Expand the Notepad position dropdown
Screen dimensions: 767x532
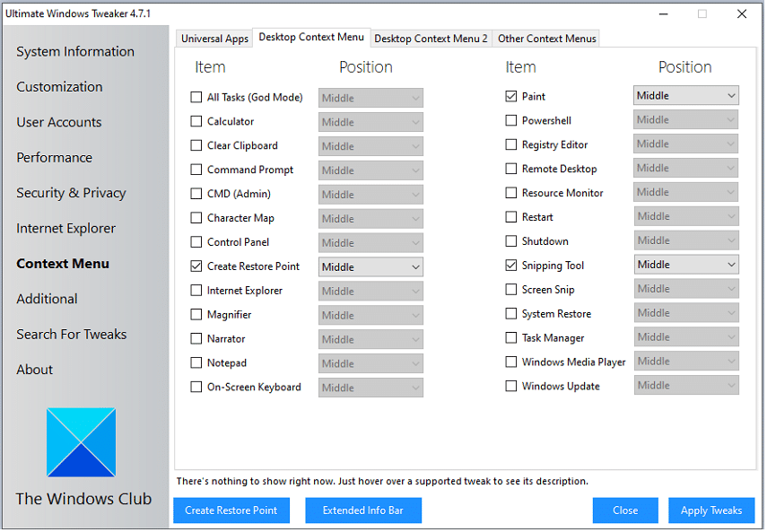point(370,363)
